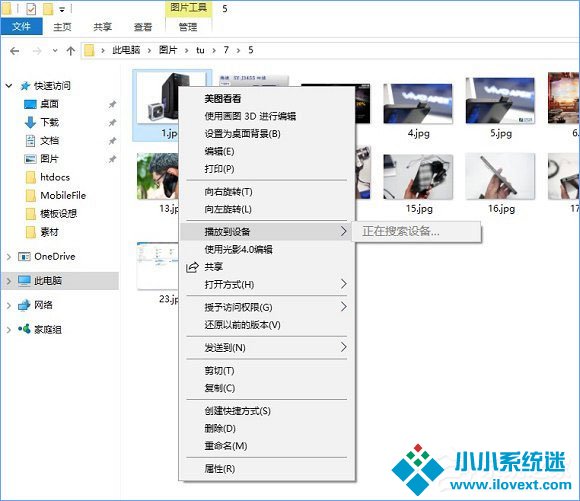
Task: Expand the 打开方式(H) submenu
Action: [266, 284]
